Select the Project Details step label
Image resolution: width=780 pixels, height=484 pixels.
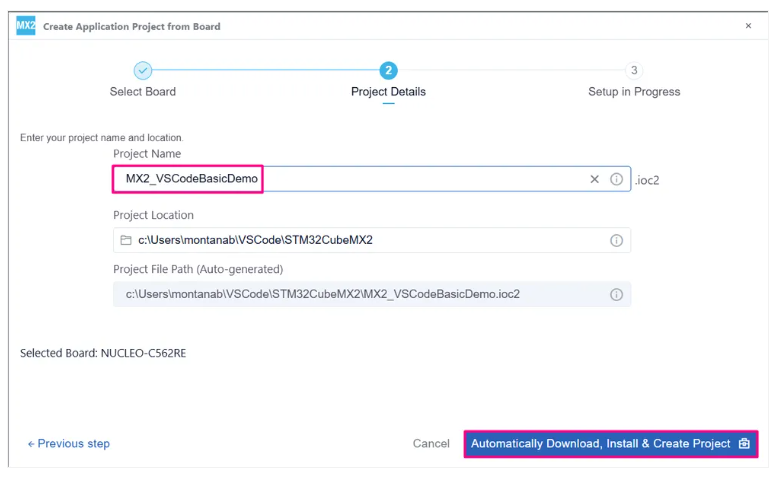coord(389,92)
